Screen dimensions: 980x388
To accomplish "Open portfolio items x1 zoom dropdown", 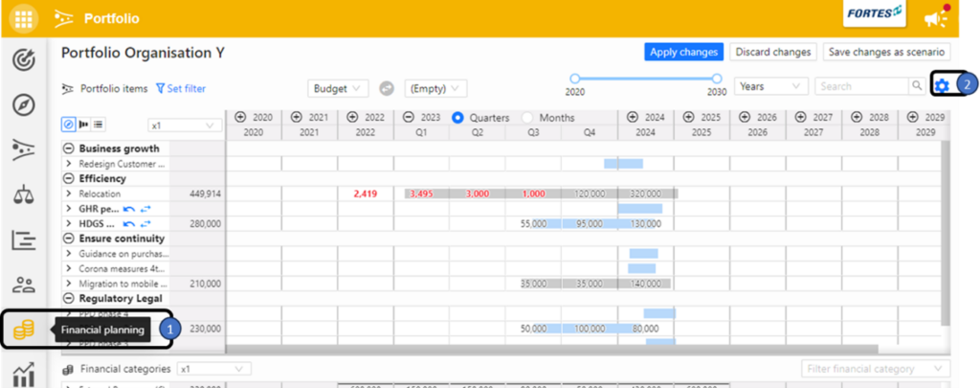I will point(185,126).
